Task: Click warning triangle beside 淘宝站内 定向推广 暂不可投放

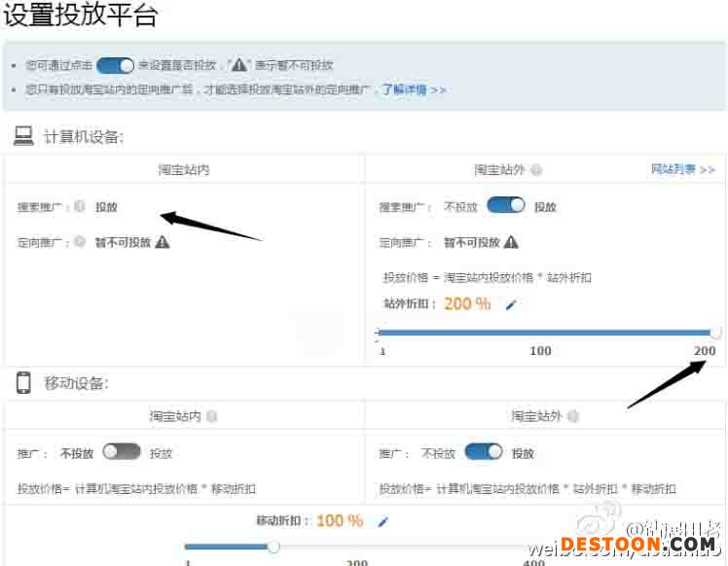Action: (x=163, y=242)
